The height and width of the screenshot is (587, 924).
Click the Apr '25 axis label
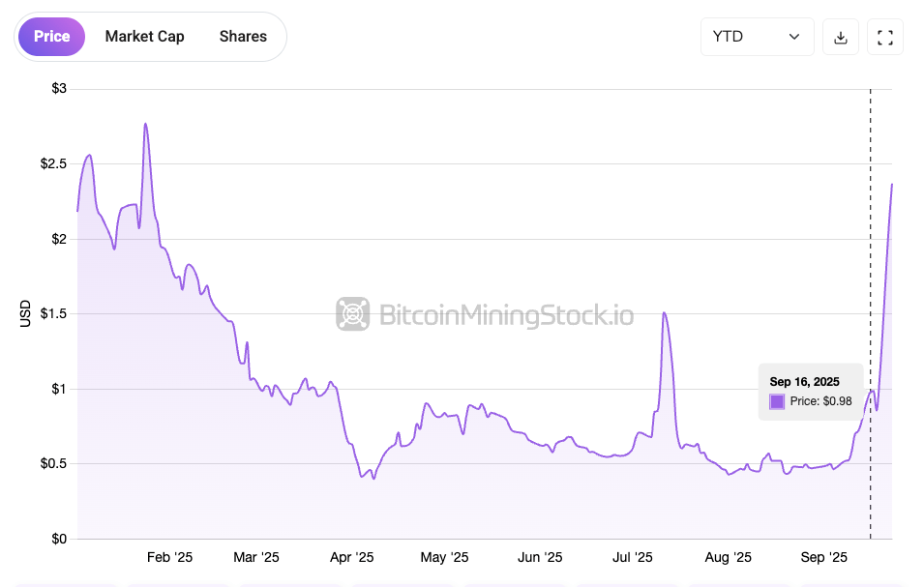click(x=351, y=558)
